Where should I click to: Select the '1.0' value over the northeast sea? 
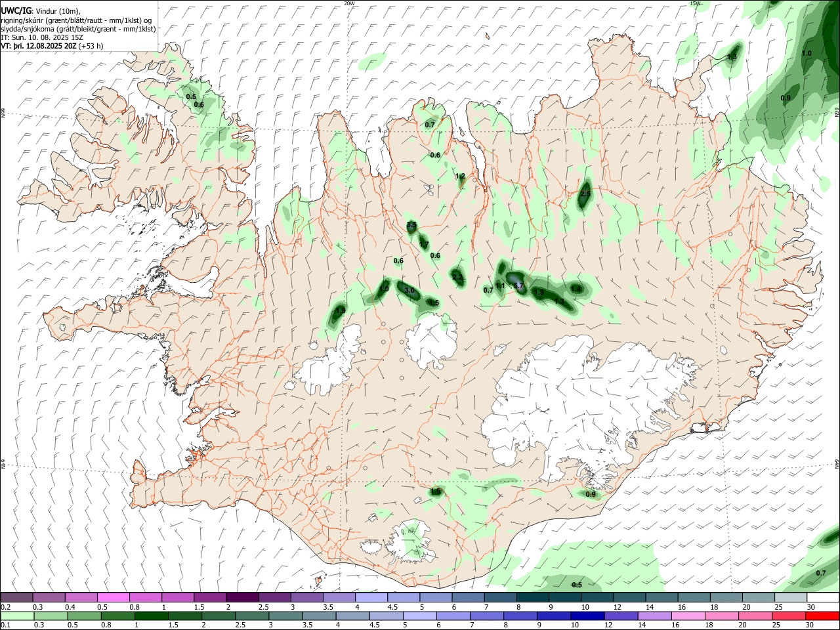tap(807, 53)
